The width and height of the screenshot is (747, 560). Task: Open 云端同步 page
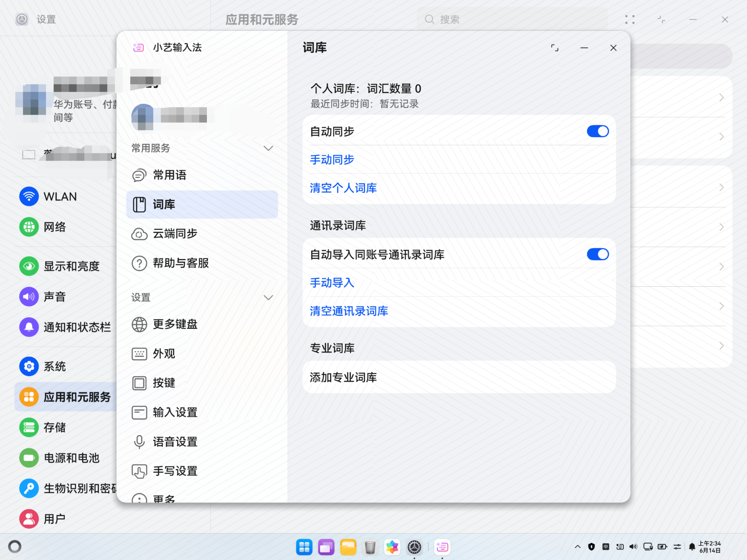(202, 234)
